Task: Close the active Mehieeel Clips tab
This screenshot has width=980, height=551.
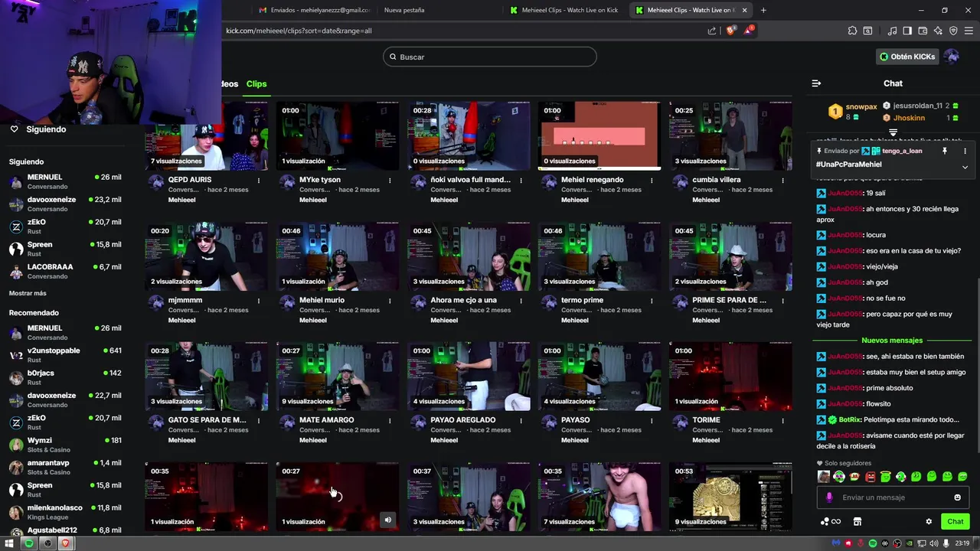Action: (x=743, y=10)
